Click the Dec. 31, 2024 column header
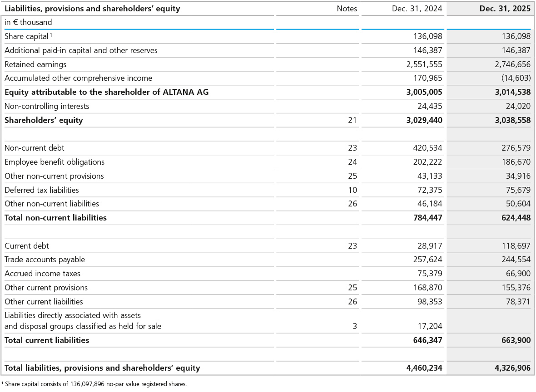This screenshot has height=392, width=536. (417, 9)
